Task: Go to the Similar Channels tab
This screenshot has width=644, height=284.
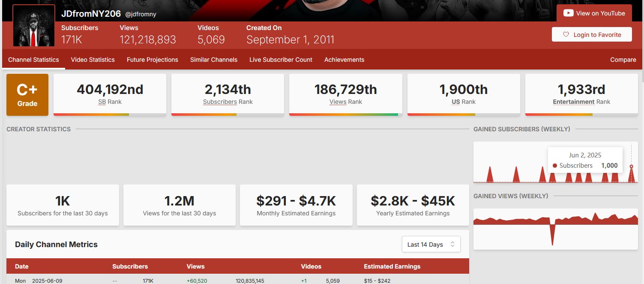Action: point(213,60)
